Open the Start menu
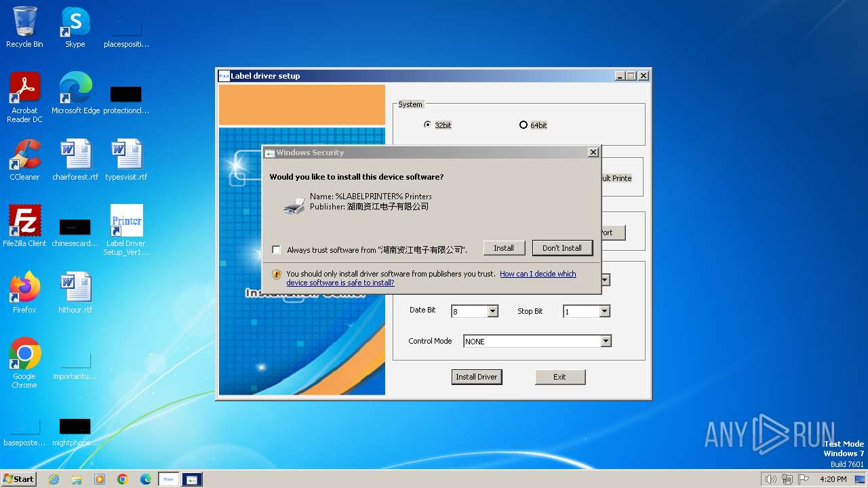The height and width of the screenshot is (488, 868). 19,479
